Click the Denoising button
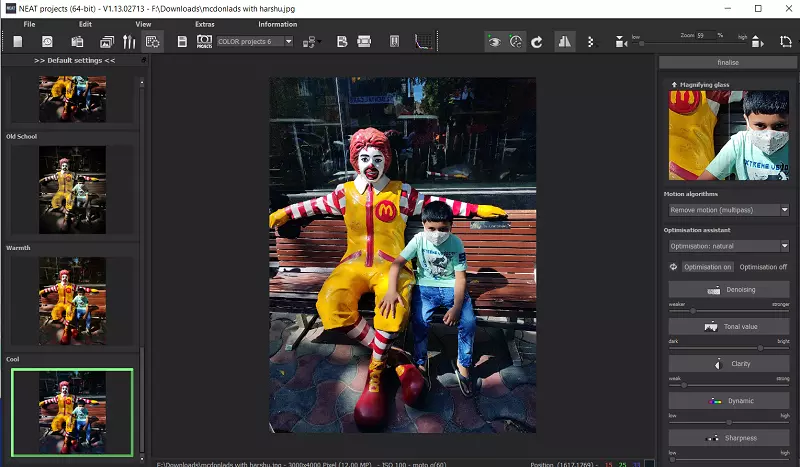Screen dimensions: 800x467 [x=729, y=290]
